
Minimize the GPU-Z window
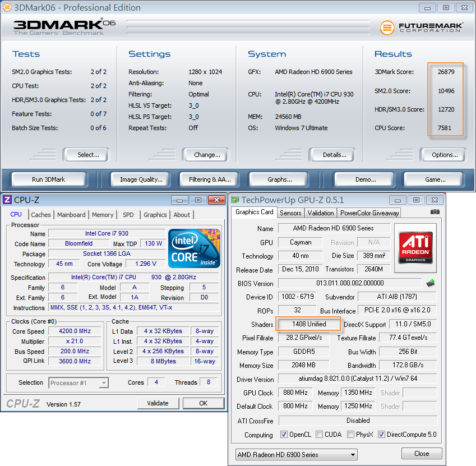(398, 200)
